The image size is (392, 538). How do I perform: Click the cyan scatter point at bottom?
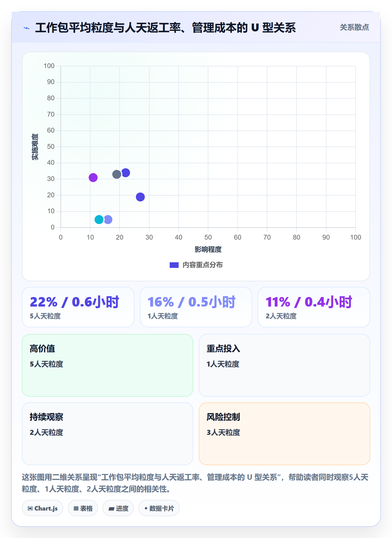99,220
